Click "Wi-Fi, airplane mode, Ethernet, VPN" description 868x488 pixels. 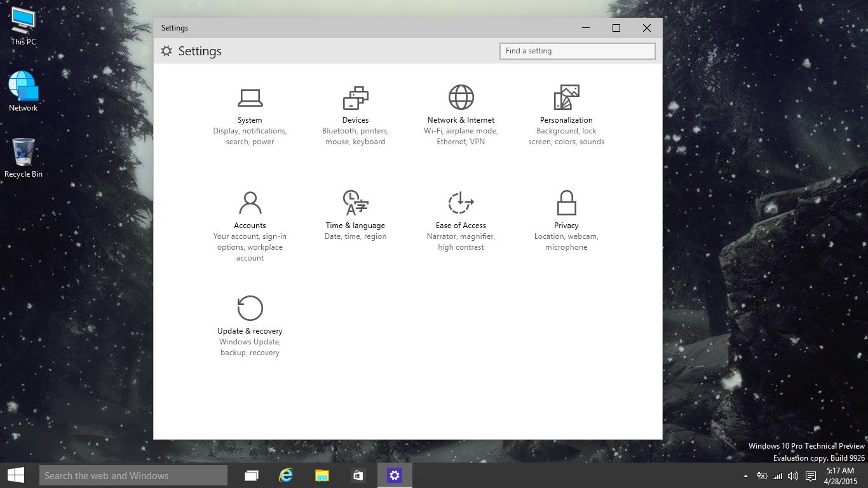tap(461, 136)
